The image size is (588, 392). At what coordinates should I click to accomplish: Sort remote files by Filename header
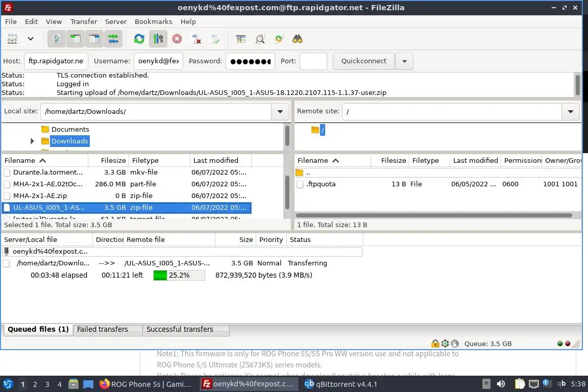(333, 161)
